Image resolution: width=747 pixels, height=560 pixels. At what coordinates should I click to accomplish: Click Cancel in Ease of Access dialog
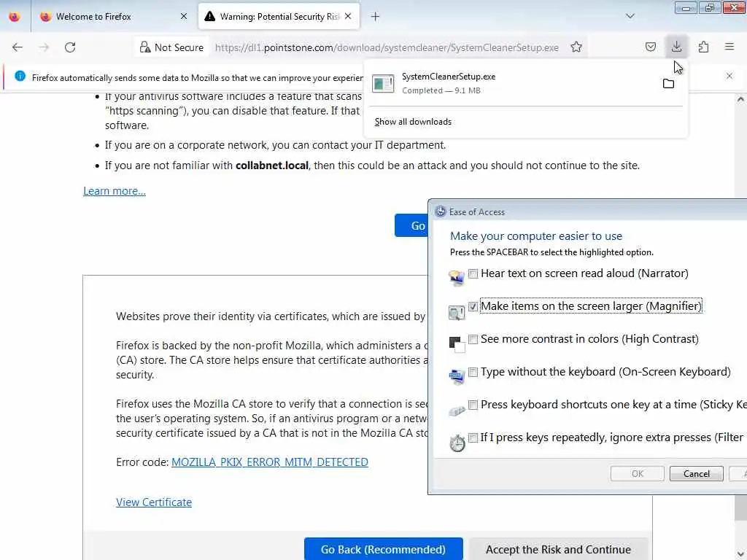tap(697, 474)
